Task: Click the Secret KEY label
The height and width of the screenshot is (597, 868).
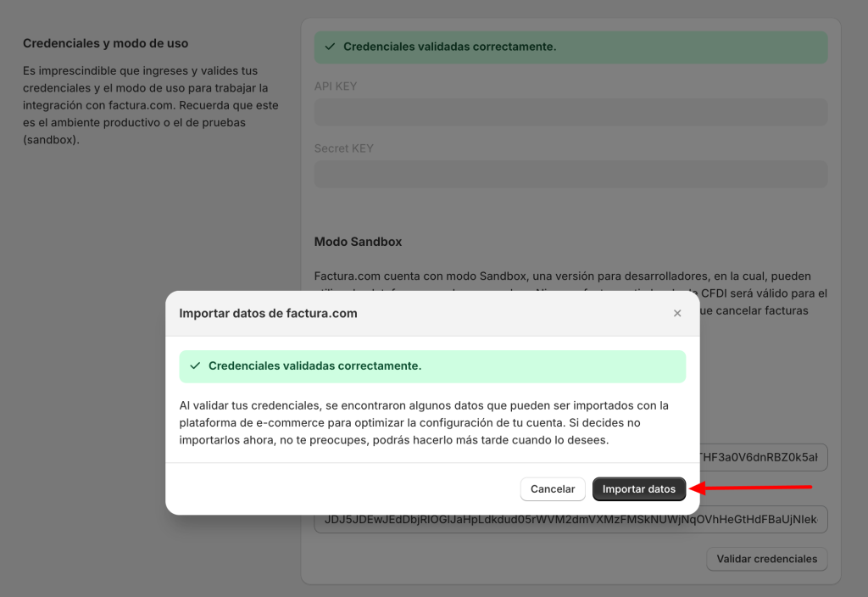Action: (344, 148)
